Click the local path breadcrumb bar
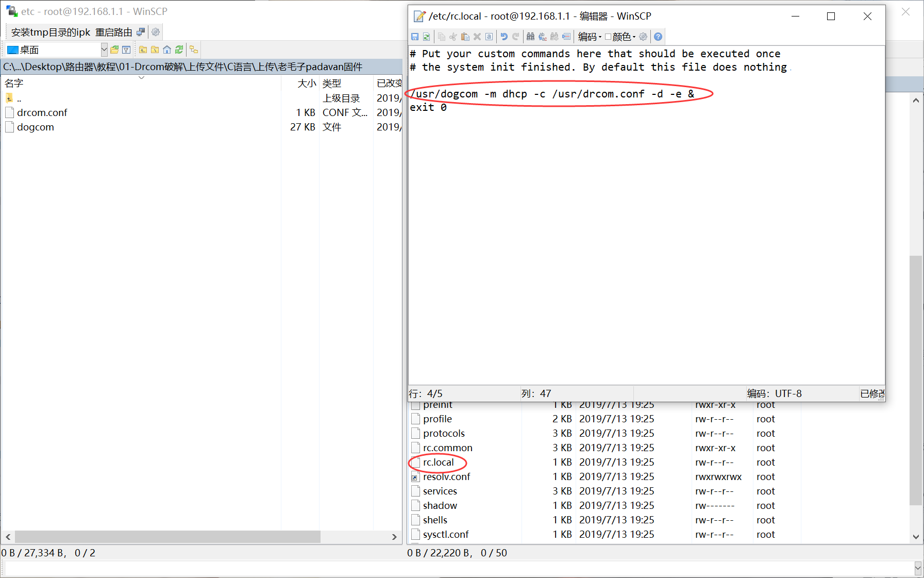 tap(201, 67)
